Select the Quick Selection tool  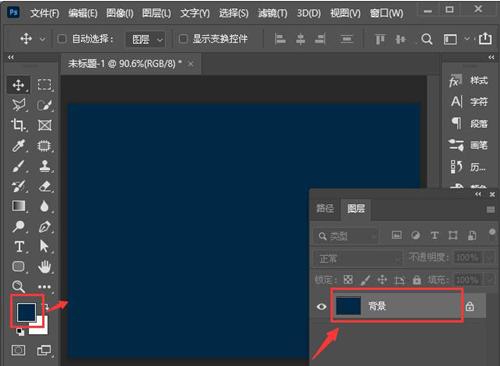(x=44, y=105)
